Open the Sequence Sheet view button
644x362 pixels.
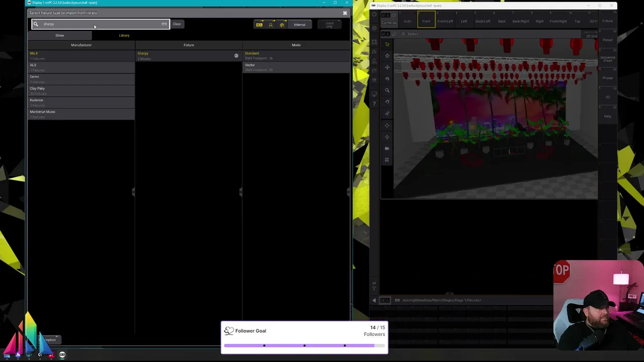pos(608,59)
